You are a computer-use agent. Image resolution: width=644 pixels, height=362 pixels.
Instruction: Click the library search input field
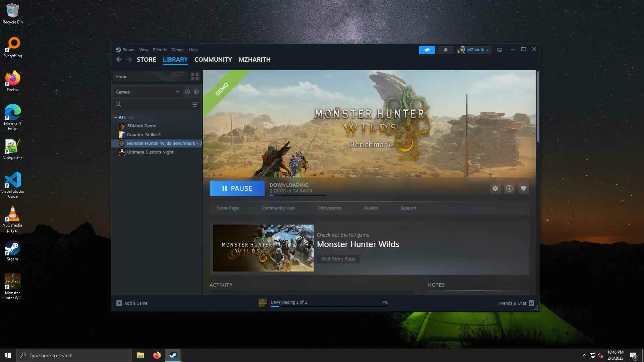tap(154, 105)
